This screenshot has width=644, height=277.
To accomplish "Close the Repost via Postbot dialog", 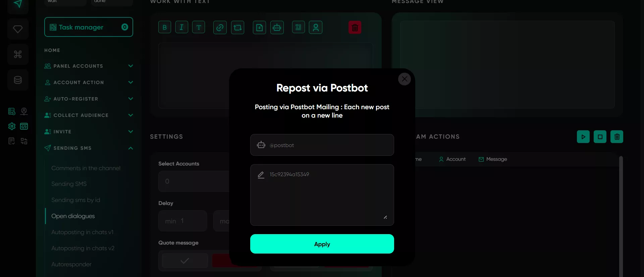I will [405, 79].
